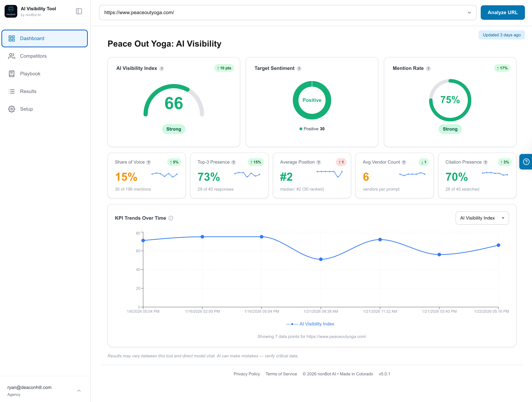Click the Citation Presence help icon
The height and width of the screenshot is (402, 532).
tap(485, 162)
